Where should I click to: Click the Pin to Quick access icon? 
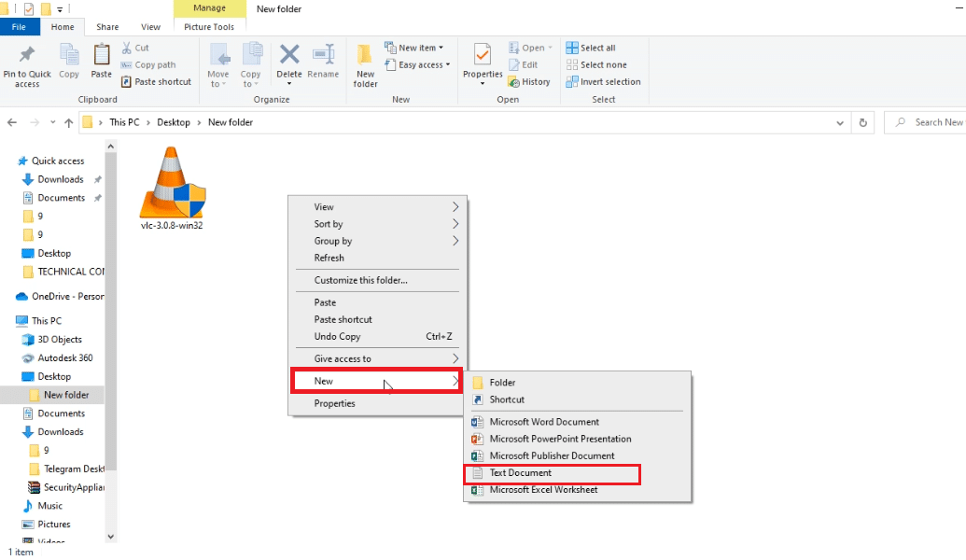(26, 55)
